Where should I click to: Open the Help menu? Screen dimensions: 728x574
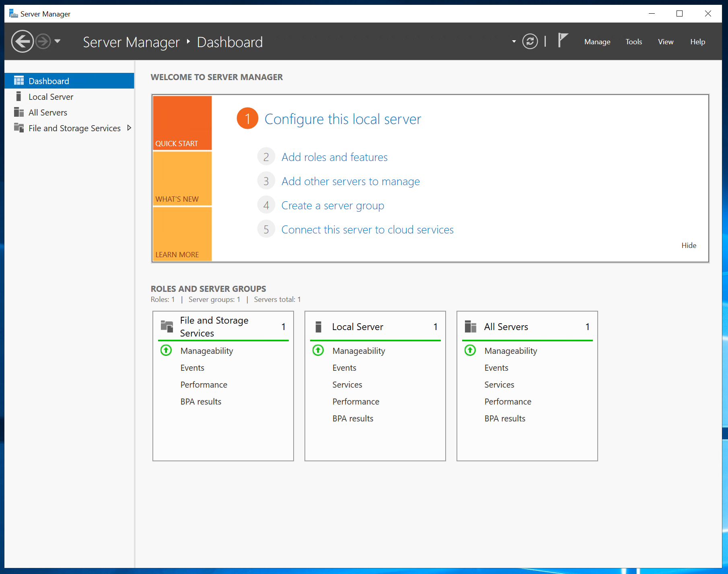[697, 42]
